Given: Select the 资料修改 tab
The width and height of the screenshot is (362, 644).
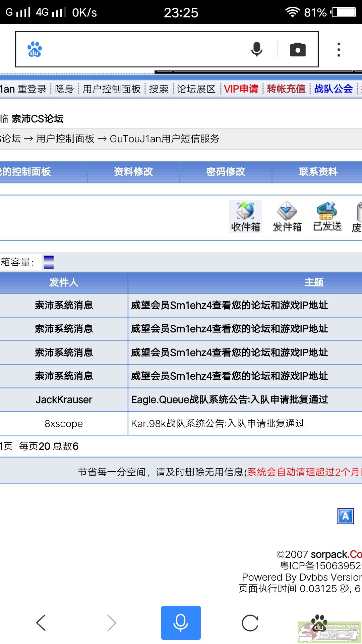Looking at the screenshot, I should pyautogui.click(x=133, y=172).
